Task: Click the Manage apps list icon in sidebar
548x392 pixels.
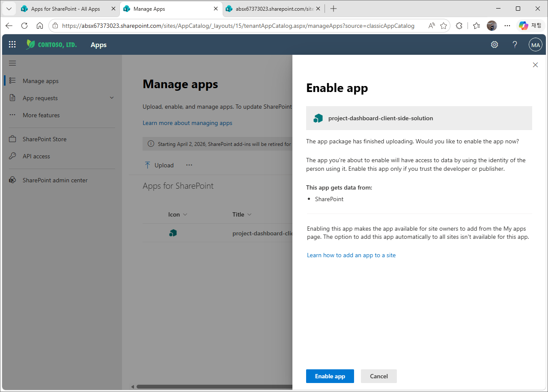Action: pos(13,80)
